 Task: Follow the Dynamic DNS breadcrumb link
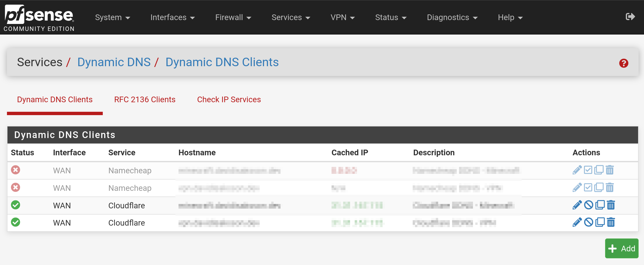(114, 62)
